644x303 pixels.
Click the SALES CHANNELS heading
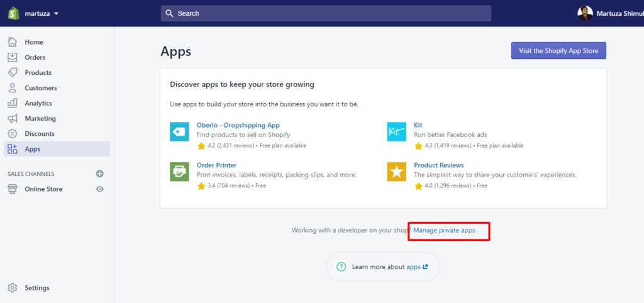31,174
